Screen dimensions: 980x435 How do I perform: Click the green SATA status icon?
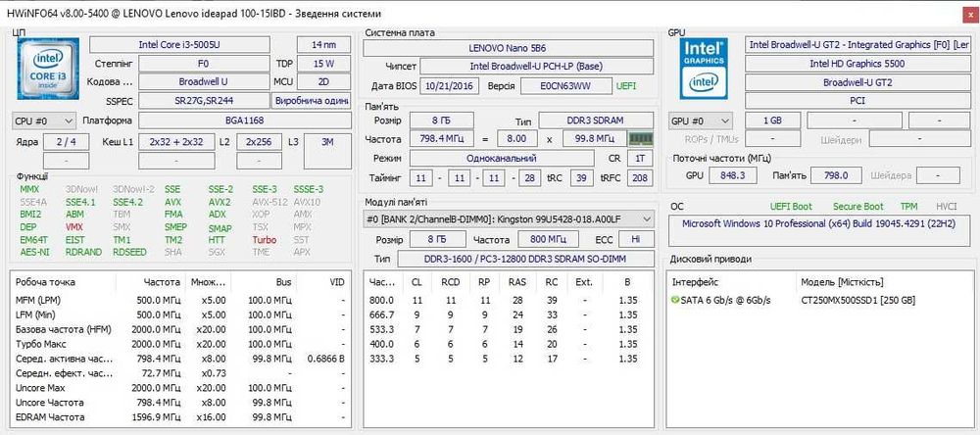click(x=675, y=301)
